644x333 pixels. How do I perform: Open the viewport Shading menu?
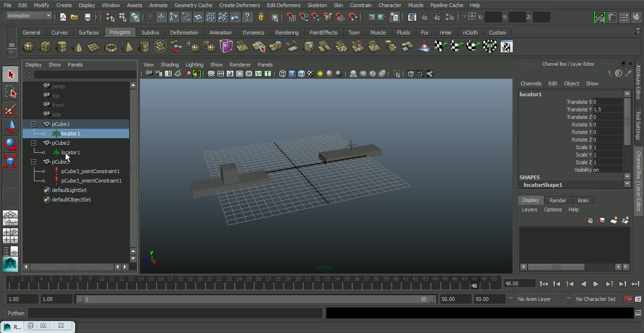(x=170, y=65)
